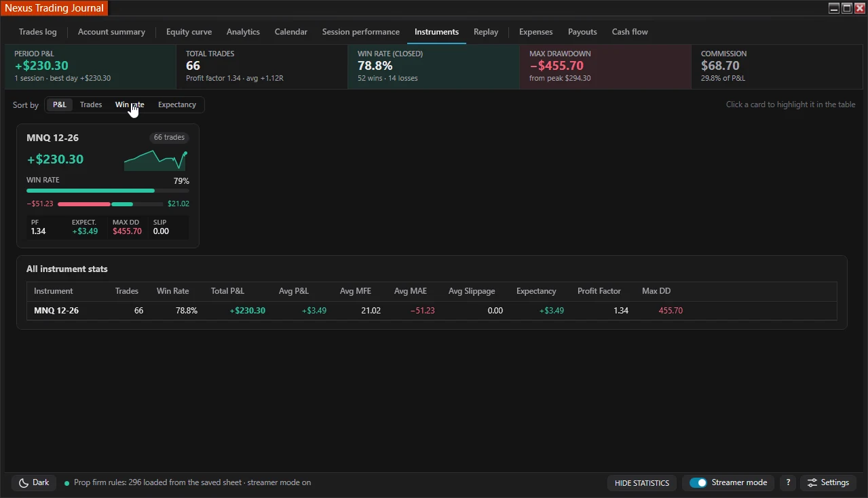This screenshot has width=868, height=498.
Task: Toggle the Streamer mode switch
Action: click(x=698, y=483)
